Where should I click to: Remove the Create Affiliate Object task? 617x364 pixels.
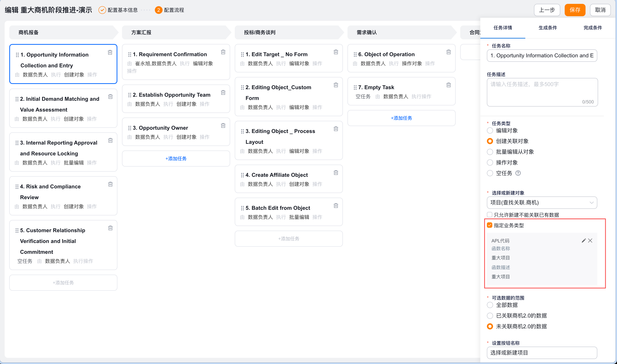click(336, 173)
